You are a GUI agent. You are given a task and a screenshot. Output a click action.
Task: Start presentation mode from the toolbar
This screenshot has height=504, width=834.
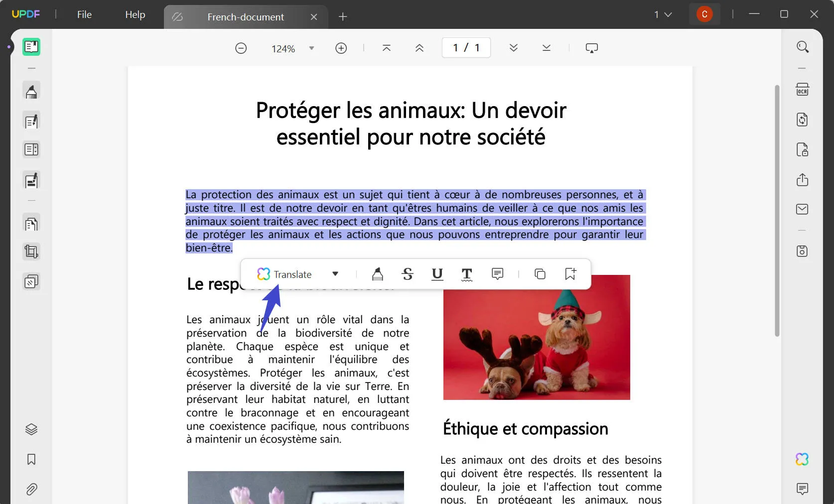coord(591,48)
